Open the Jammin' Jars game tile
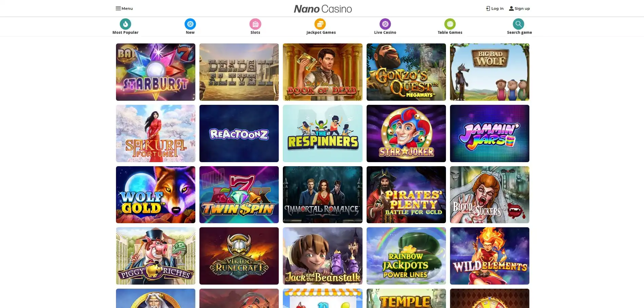The width and height of the screenshot is (644, 308). click(490, 133)
